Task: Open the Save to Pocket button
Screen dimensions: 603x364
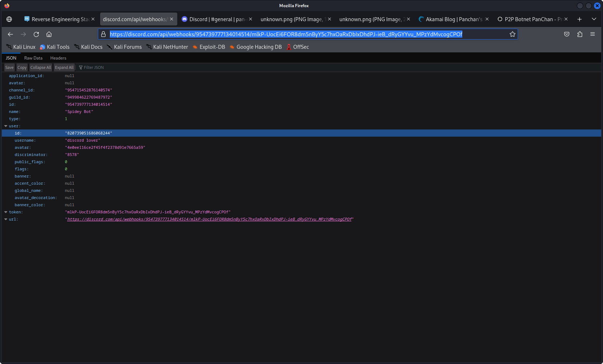Action: point(567,34)
